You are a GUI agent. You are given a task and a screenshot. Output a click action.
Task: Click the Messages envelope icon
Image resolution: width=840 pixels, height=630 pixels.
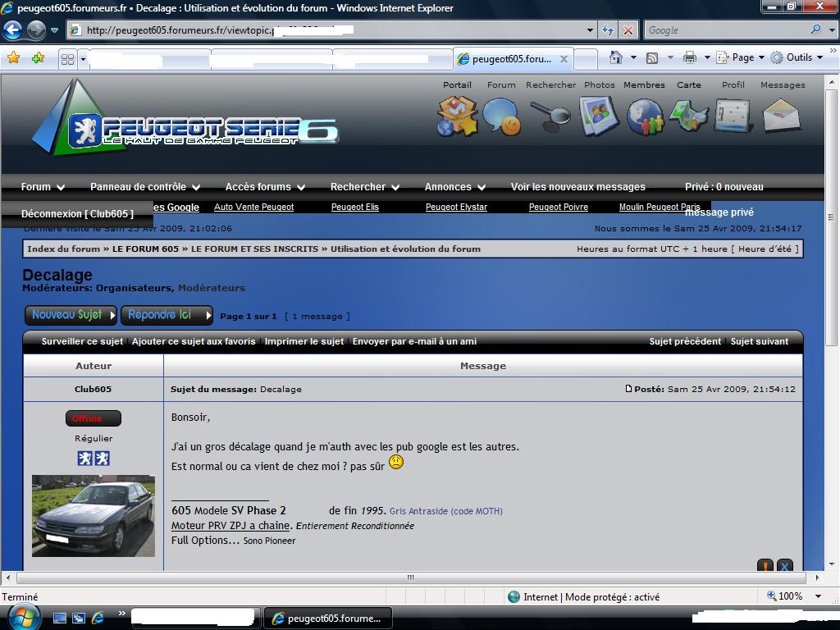[x=781, y=116]
